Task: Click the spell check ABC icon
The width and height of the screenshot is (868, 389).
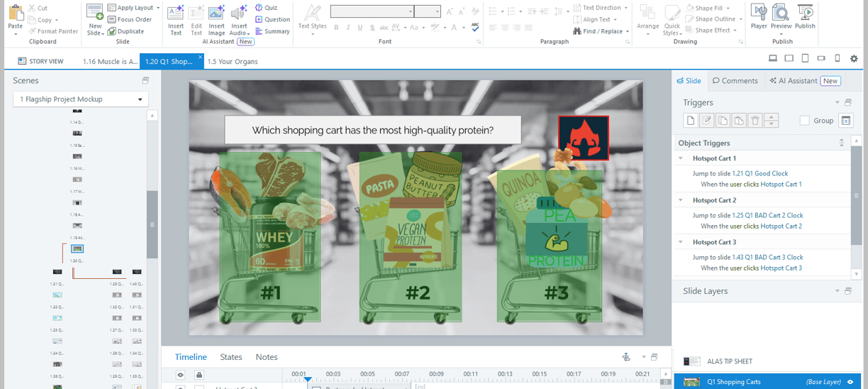Action: point(475,27)
